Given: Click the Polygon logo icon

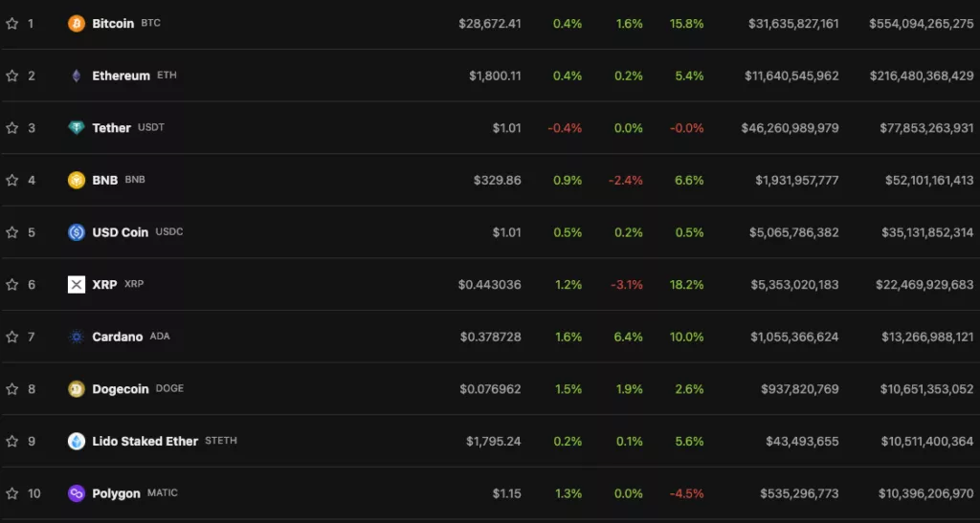Looking at the screenshot, I should (x=77, y=493).
